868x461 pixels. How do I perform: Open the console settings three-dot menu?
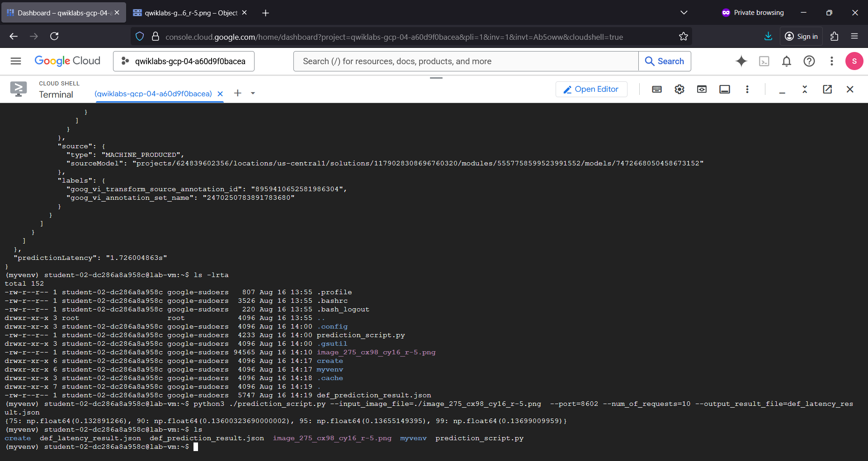[832, 61]
